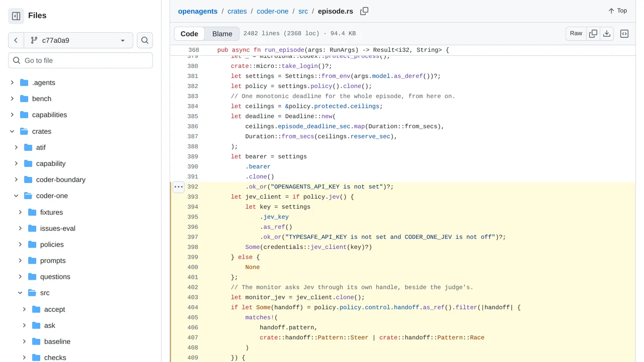Open the openagents breadcrumb link
644x362 pixels.
[198, 11]
